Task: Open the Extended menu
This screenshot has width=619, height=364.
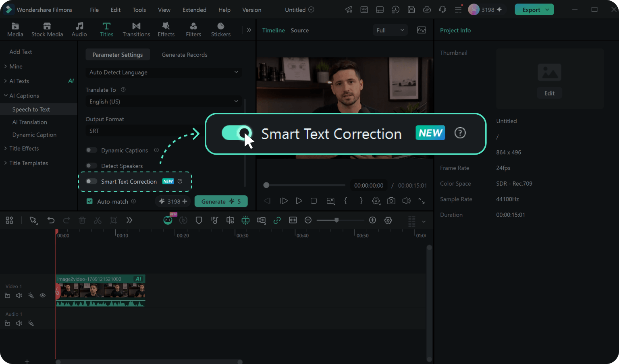Action: coord(194,10)
